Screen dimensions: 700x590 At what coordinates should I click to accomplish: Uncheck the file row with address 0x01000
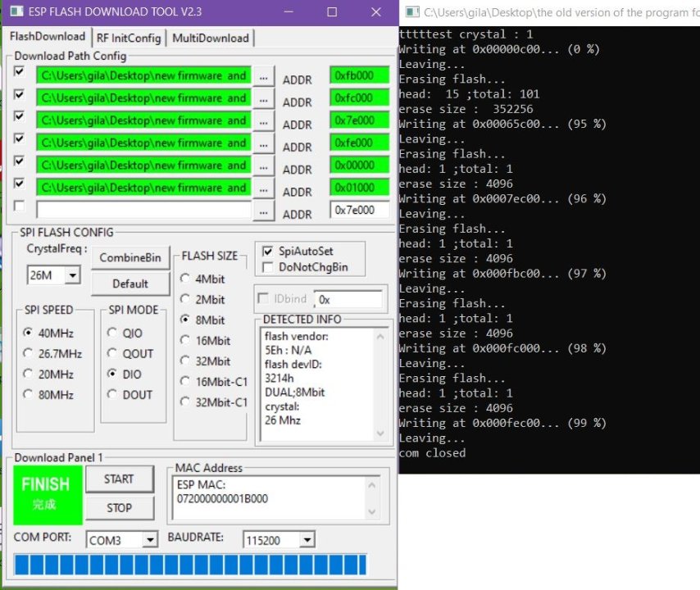(x=19, y=183)
